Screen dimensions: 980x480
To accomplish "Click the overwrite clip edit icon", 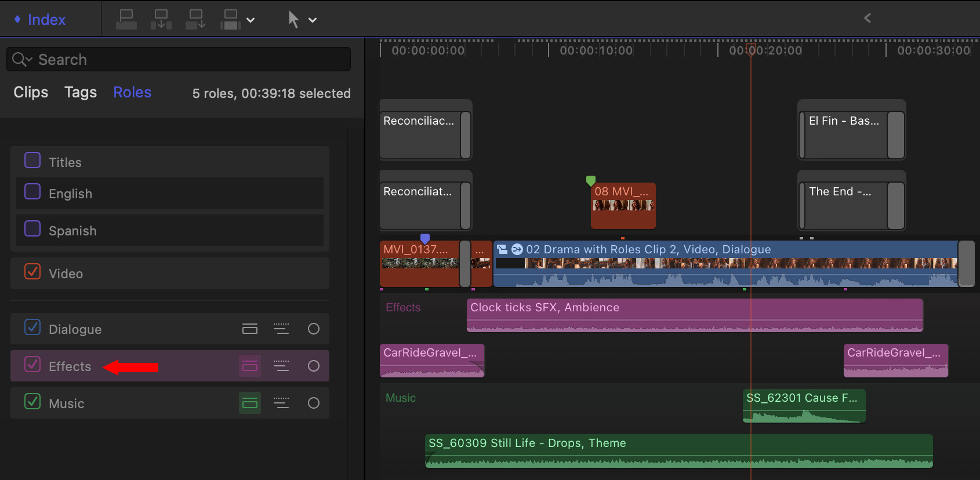I will pyautogui.click(x=231, y=19).
